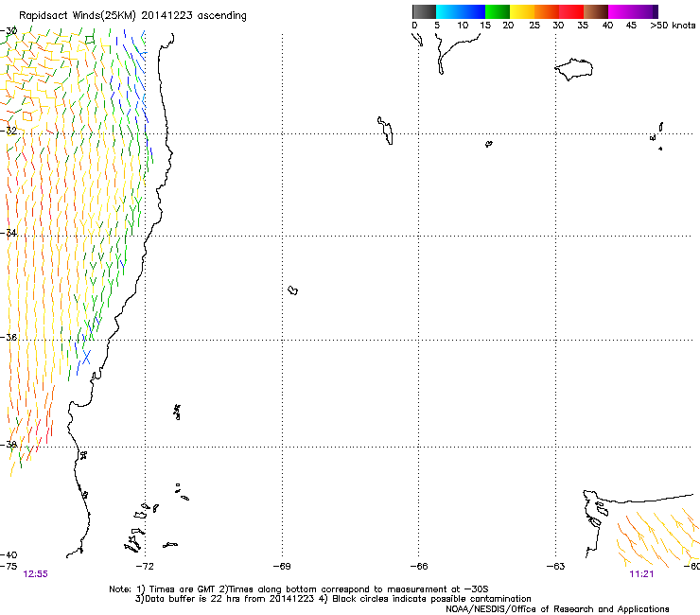
Task: Click the longitude label -63
Action: coord(555,567)
